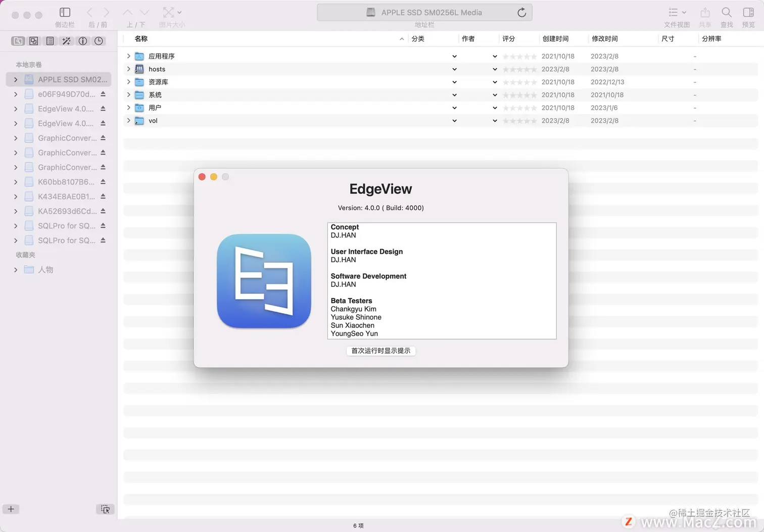Viewport: 764px width, 532px height.
Task: Toggle the 侧边栏 sidebar visibility
Action: [x=65, y=12]
